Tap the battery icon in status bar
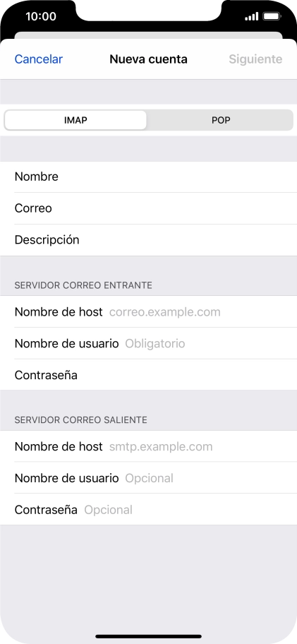 point(272,16)
